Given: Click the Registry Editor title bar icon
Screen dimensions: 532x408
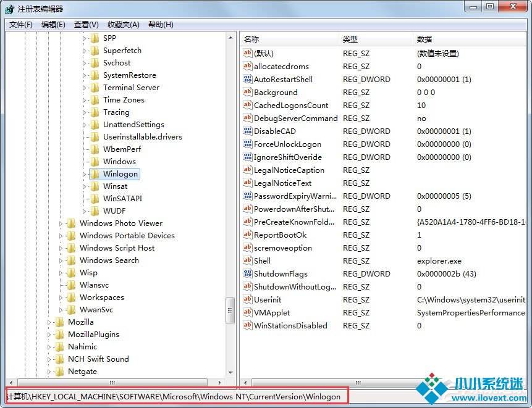Looking at the screenshot, I should coord(9,9).
